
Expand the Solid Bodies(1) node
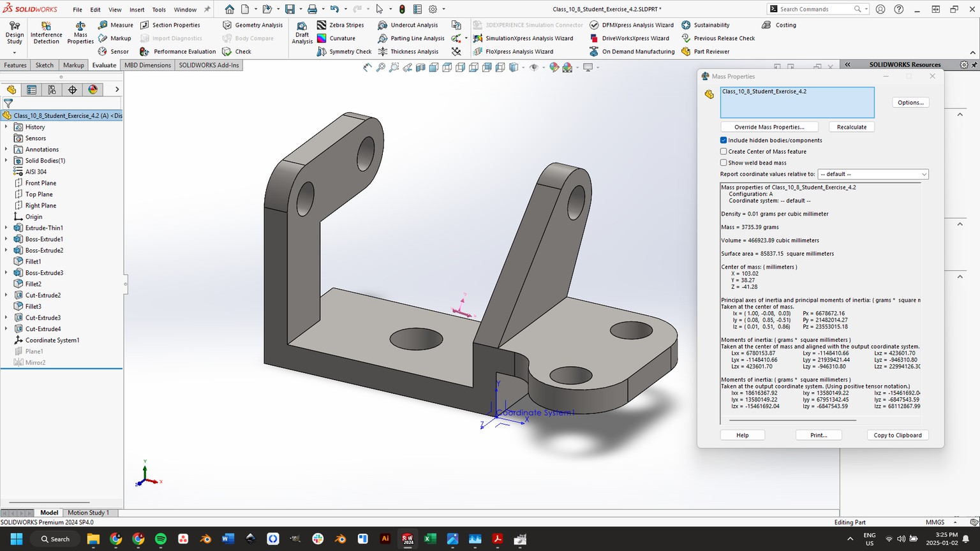(6, 161)
